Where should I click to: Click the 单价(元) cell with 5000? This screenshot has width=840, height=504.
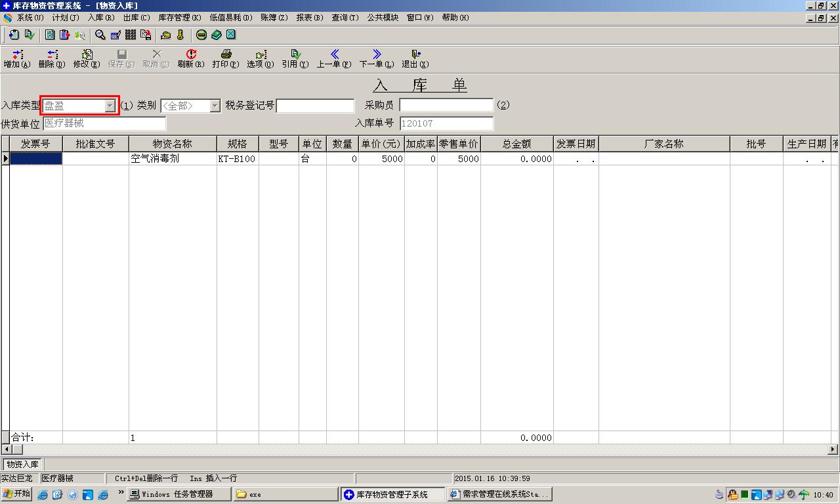point(381,159)
